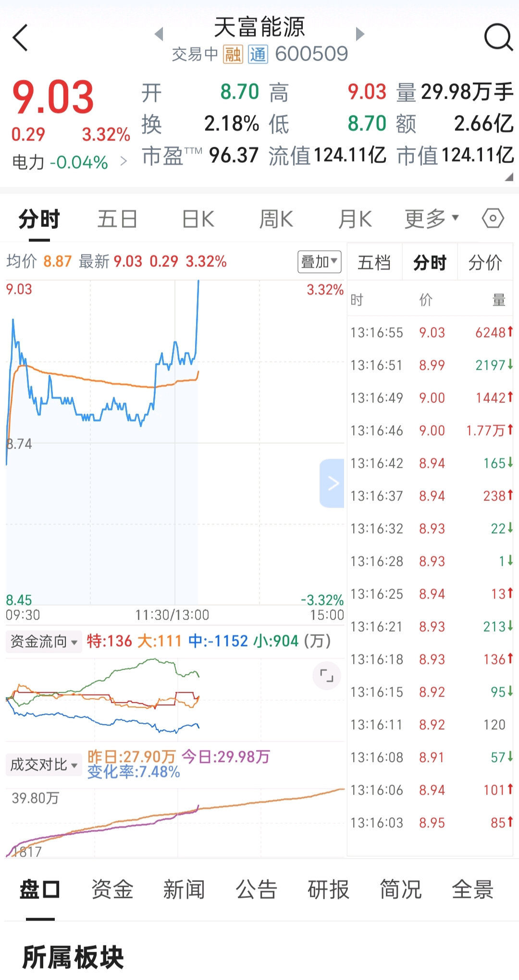519x980 pixels.
Task: Open the 叠加 overlay dropdown
Action: [x=320, y=262]
